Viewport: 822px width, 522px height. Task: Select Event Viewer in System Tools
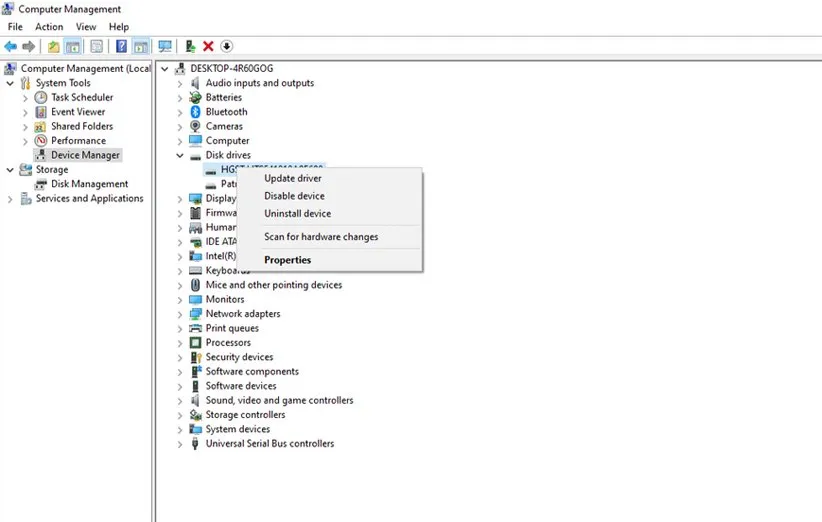(x=78, y=112)
